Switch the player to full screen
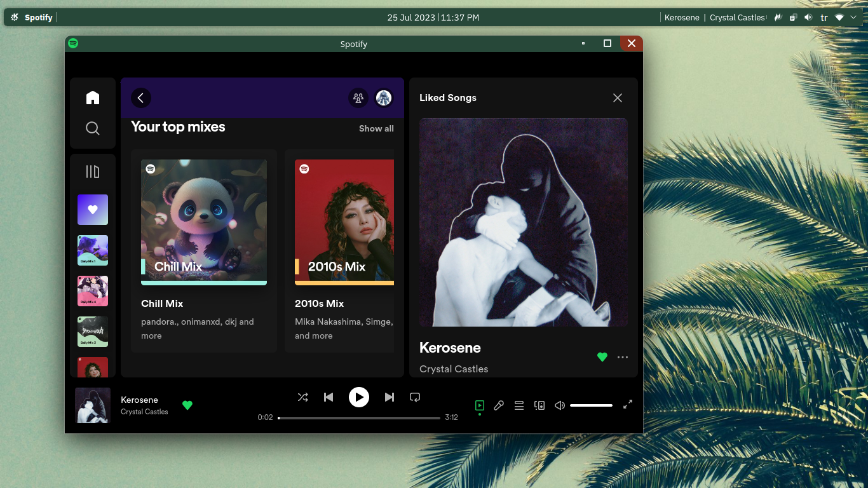 click(628, 404)
